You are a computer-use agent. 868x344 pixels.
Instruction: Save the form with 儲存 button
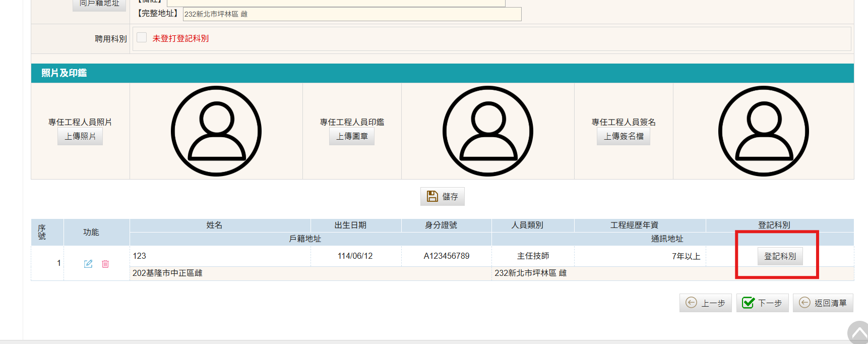coord(443,197)
